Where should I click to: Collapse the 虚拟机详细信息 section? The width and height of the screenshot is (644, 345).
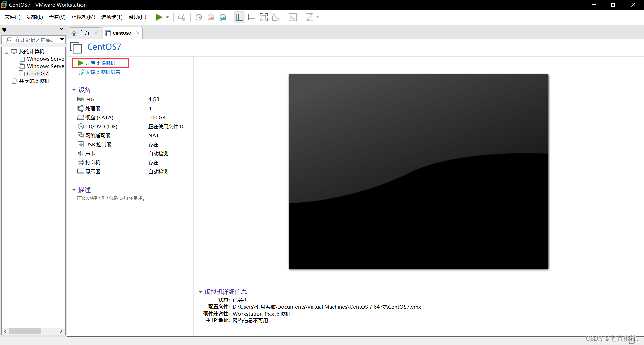tap(200, 292)
